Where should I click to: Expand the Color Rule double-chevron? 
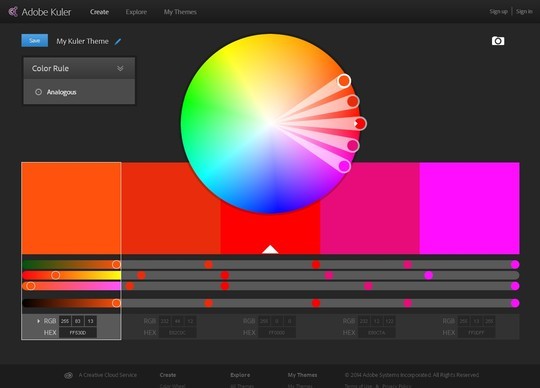click(120, 68)
